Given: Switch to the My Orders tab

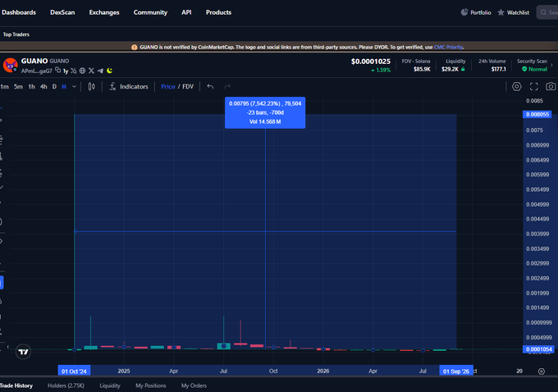Looking at the screenshot, I should 194,385.
